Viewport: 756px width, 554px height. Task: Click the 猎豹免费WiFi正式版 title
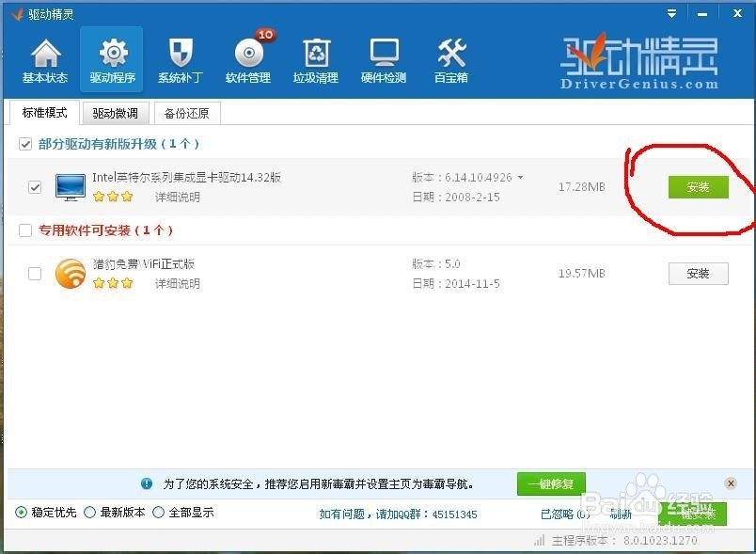(x=144, y=263)
